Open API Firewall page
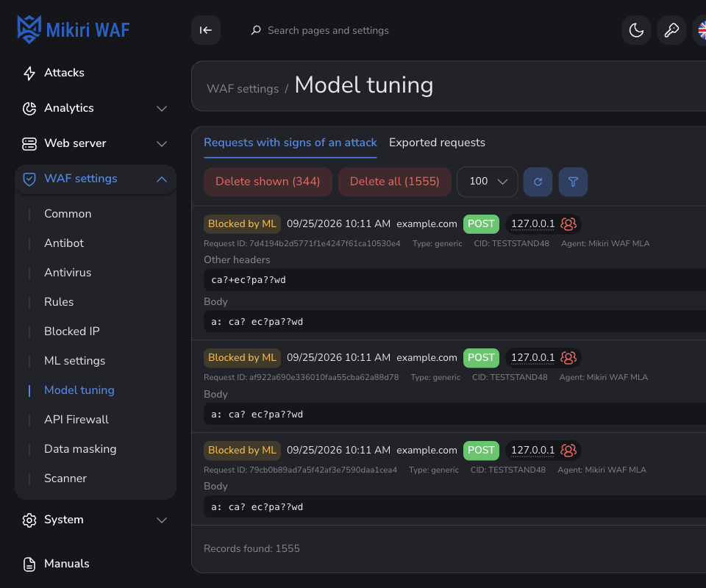706x588 pixels. 76,420
